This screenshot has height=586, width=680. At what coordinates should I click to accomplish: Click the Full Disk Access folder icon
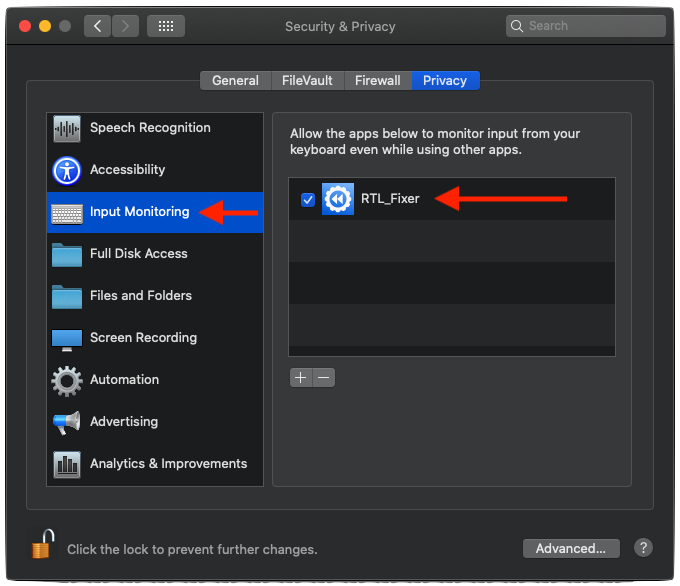(67, 255)
